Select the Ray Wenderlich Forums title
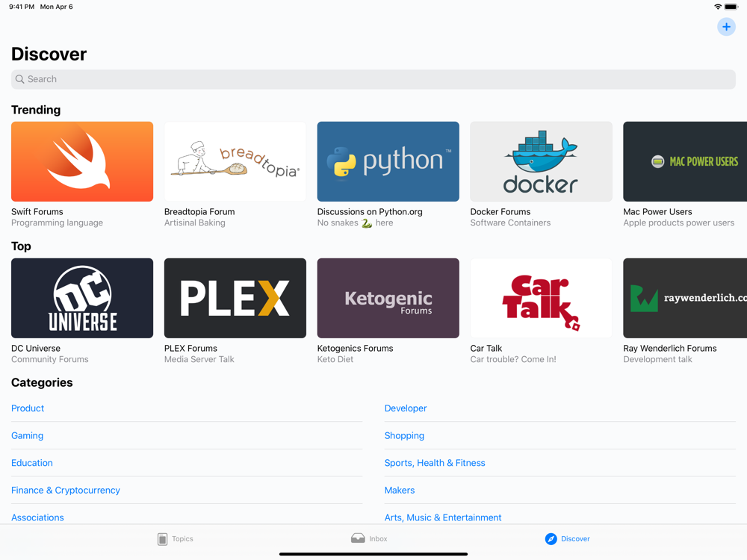The width and height of the screenshot is (747, 560). (670, 348)
